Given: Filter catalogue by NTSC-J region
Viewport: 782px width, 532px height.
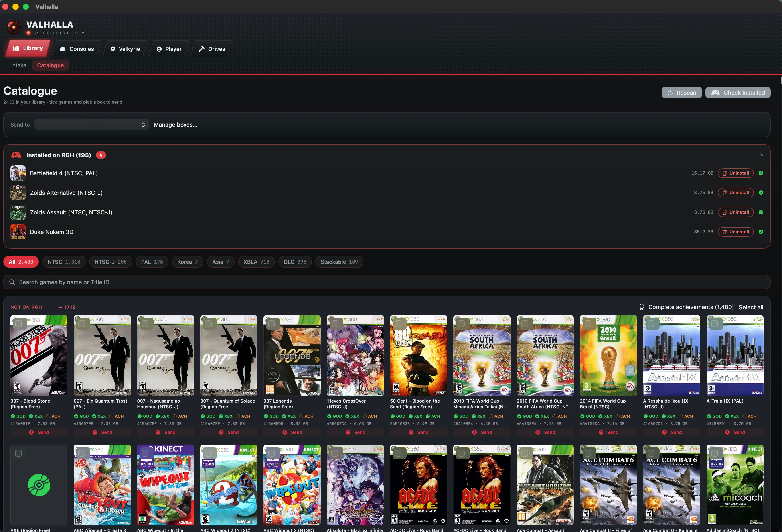Looking at the screenshot, I should (110, 262).
